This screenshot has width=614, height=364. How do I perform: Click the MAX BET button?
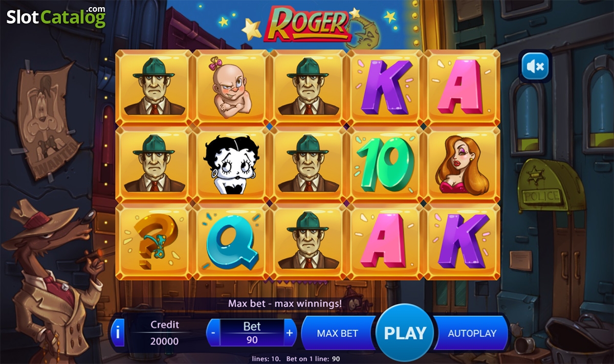click(338, 333)
